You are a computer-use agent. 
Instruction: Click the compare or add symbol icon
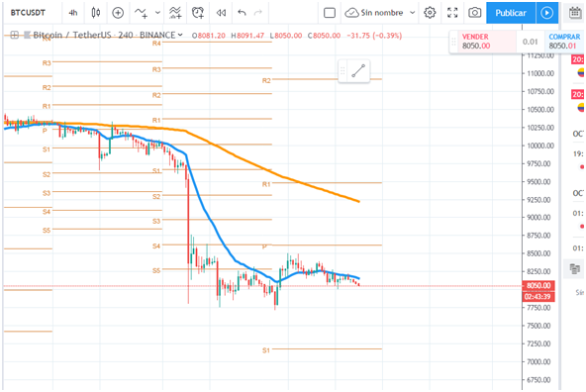pyautogui.click(x=118, y=13)
